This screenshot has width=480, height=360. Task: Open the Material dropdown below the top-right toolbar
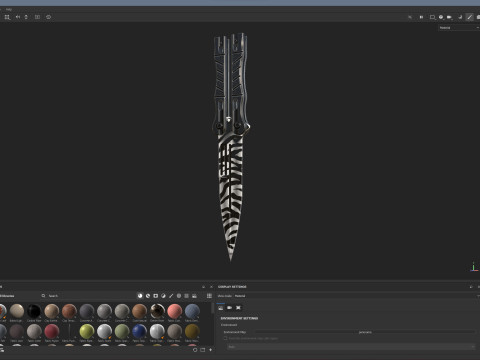click(x=459, y=28)
